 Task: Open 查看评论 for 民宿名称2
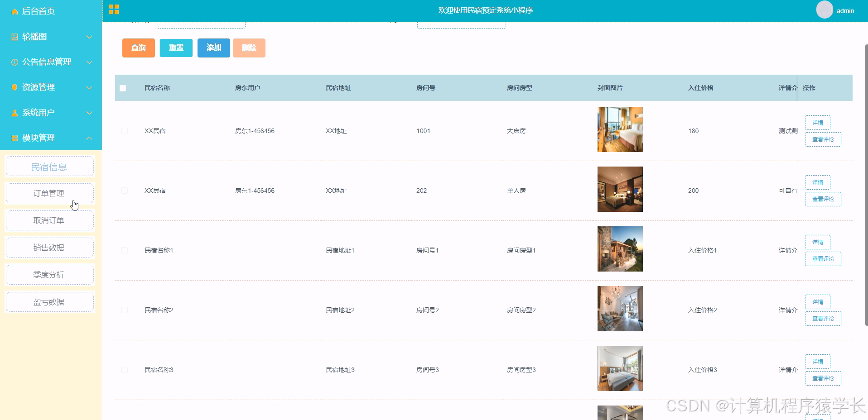point(823,319)
